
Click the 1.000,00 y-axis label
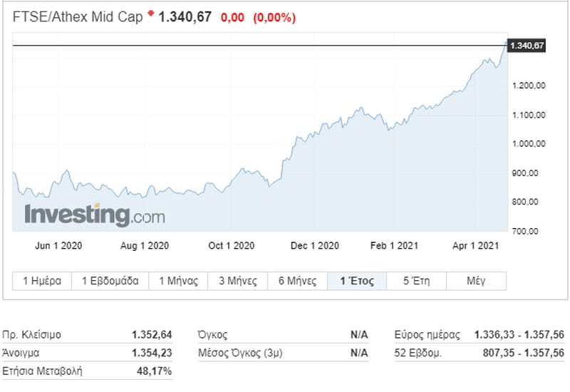(529, 144)
